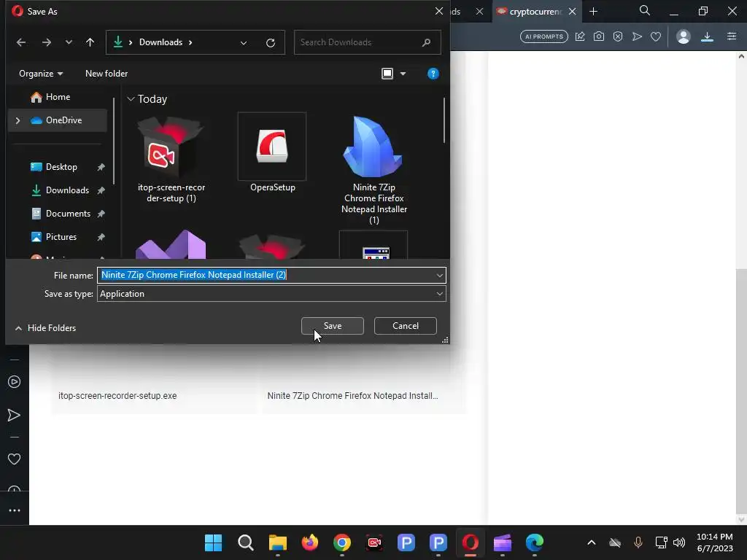Viewport: 747px width, 560px height.
Task: Launch Firefox from taskbar
Action: pyautogui.click(x=309, y=542)
